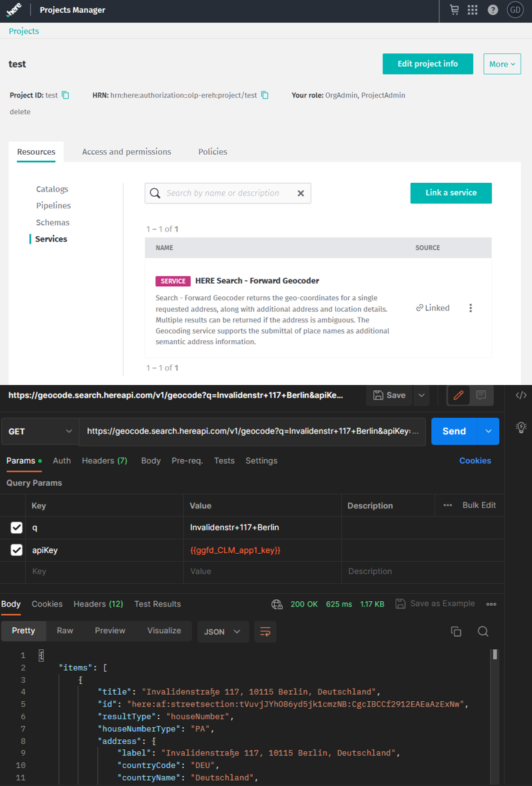Click the Postman edit pencil icon
The width and height of the screenshot is (532, 786).
pyautogui.click(x=458, y=395)
